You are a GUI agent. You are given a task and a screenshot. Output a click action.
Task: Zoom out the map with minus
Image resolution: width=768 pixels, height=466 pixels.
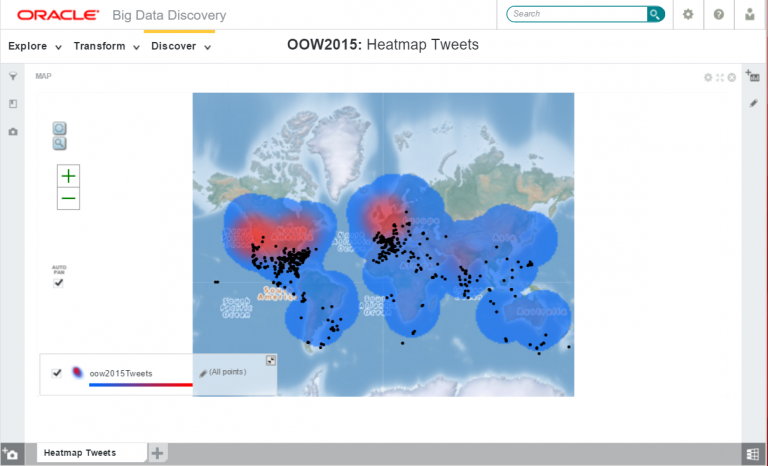coord(69,198)
